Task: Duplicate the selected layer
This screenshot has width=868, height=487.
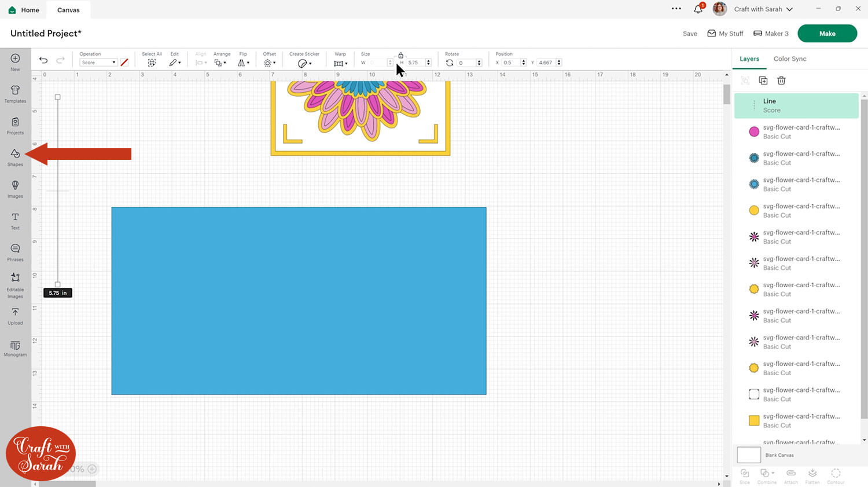Action: 763,80
